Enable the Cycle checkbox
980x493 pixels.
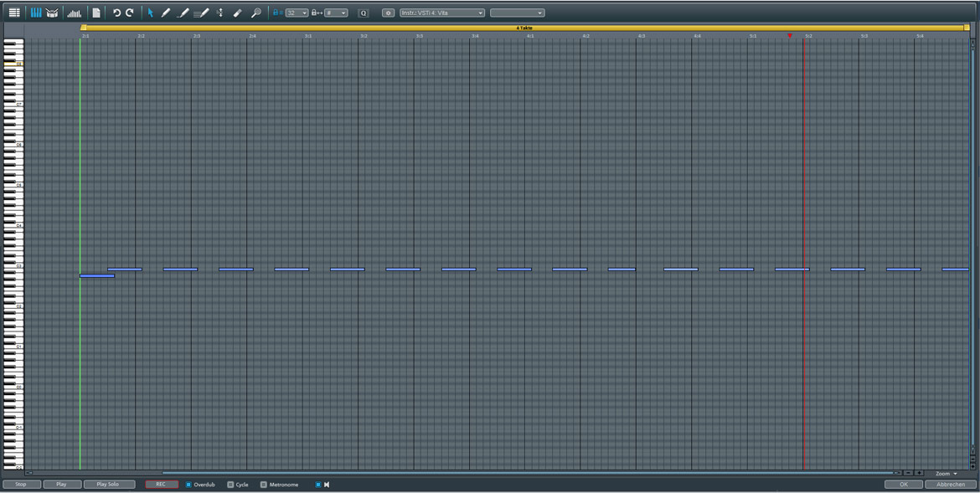point(230,485)
